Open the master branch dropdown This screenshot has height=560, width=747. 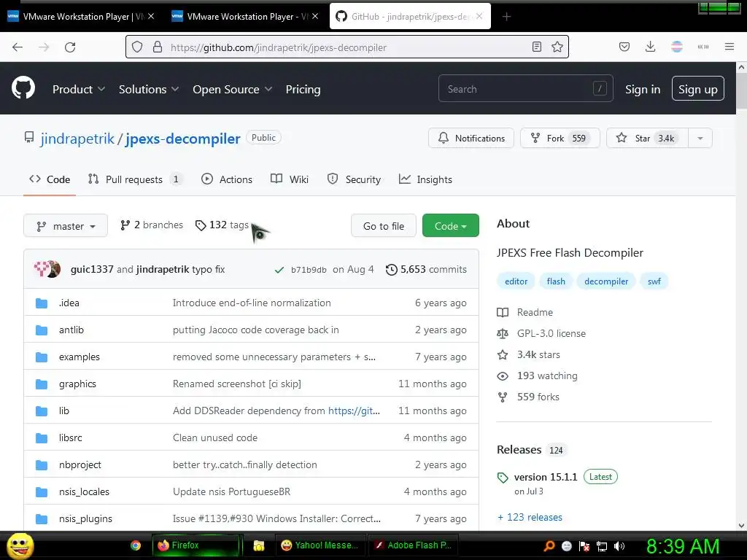pos(66,226)
